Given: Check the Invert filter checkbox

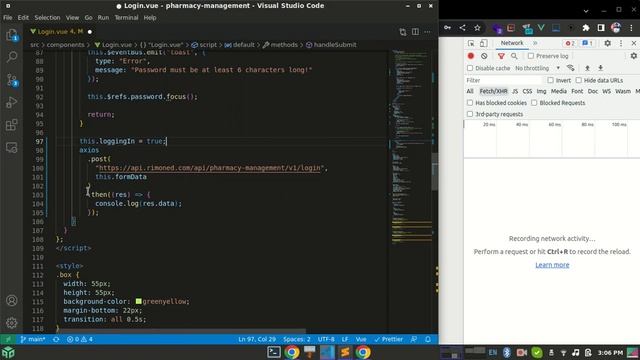Looking at the screenshot, I should (x=550, y=80).
